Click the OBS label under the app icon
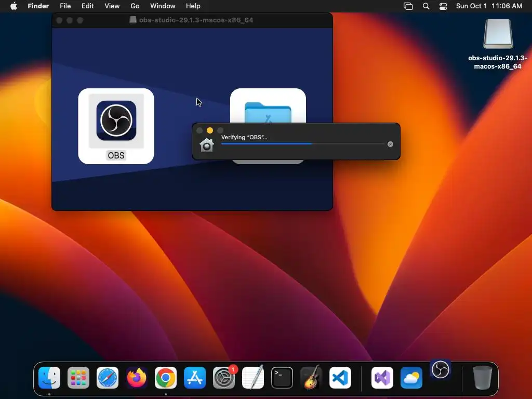Image resolution: width=532 pixels, height=399 pixels. click(116, 155)
